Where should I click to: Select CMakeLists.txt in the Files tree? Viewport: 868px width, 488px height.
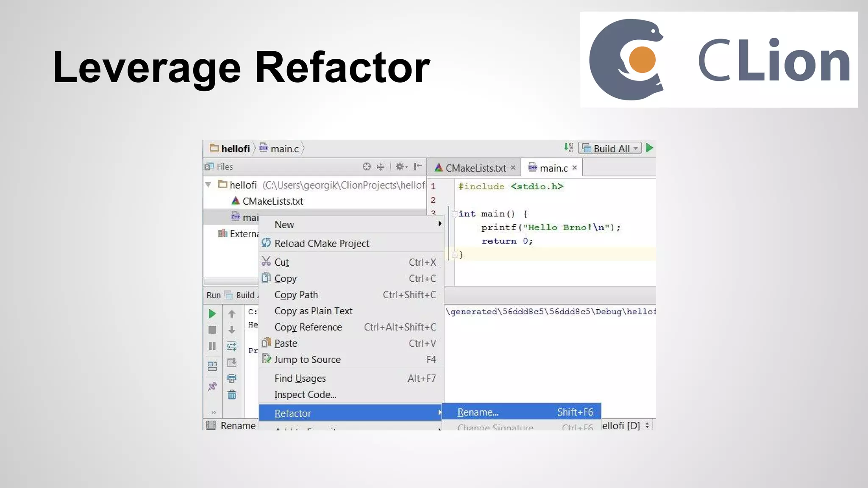[x=267, y=201]
